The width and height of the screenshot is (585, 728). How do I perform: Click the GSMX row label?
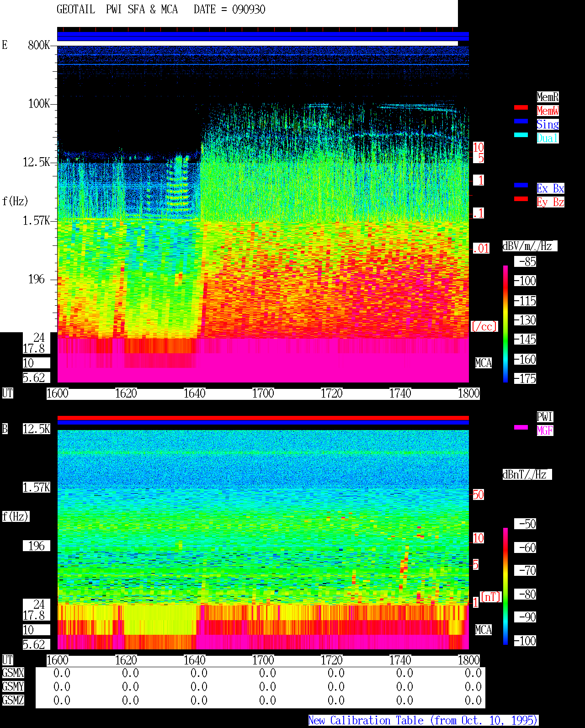pos(13,673)
